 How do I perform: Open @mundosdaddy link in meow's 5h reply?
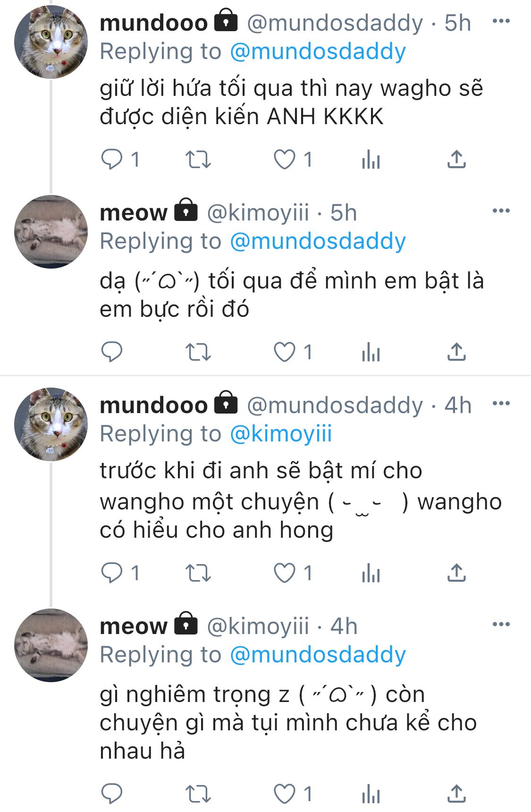tap(318, 241)
